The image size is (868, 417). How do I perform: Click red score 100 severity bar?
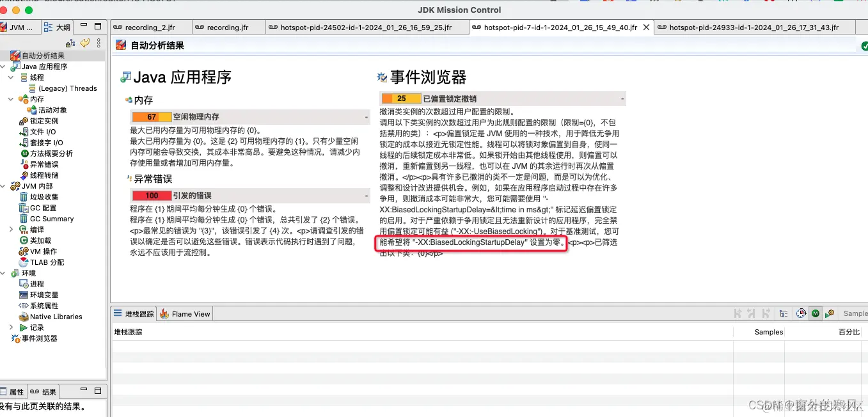tap(152, 196)
